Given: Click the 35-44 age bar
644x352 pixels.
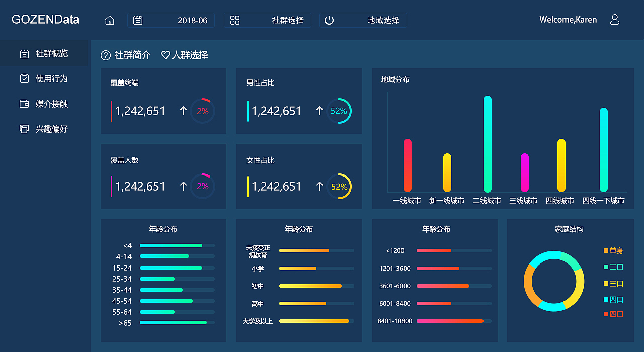Looking at the screenshot, I should coord(177,290).
